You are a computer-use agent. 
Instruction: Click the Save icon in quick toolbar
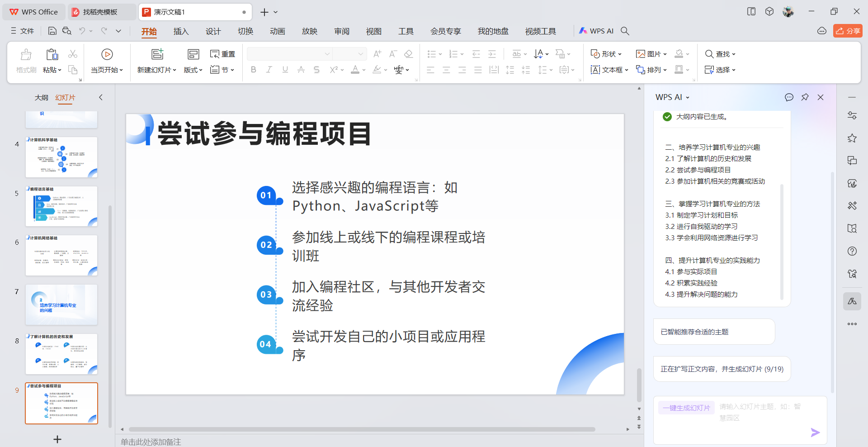pyautogui.click(x=52, y=31)
